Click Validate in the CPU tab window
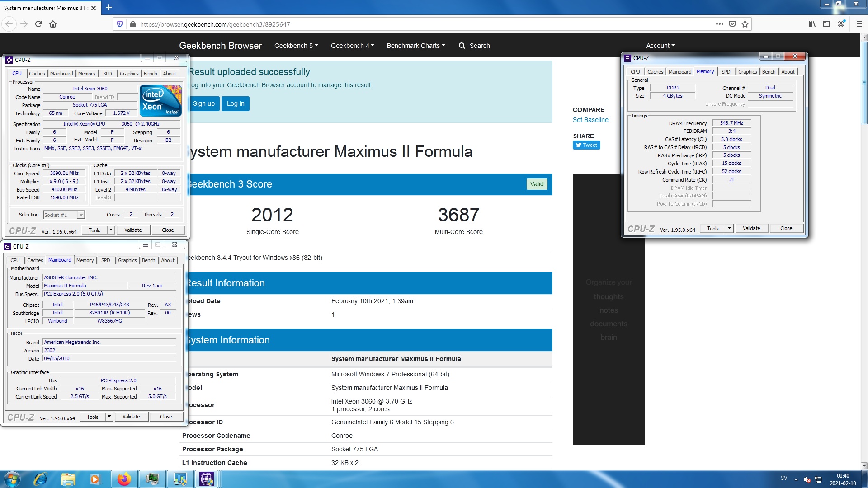The image size is (868, 488). pyautogui.click(x=133, y=230)
